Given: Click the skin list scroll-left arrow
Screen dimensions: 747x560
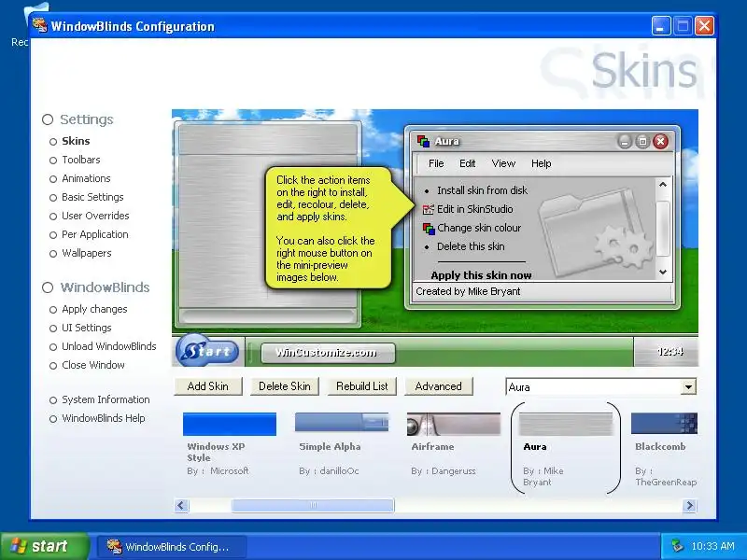Looking at the screenshot, I should click(181, 505).
